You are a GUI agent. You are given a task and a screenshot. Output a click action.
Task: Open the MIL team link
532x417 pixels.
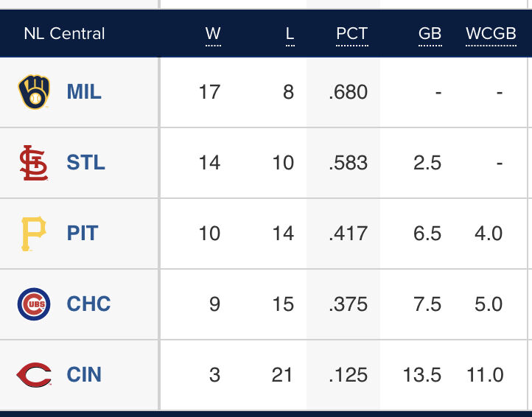(84, 92)
